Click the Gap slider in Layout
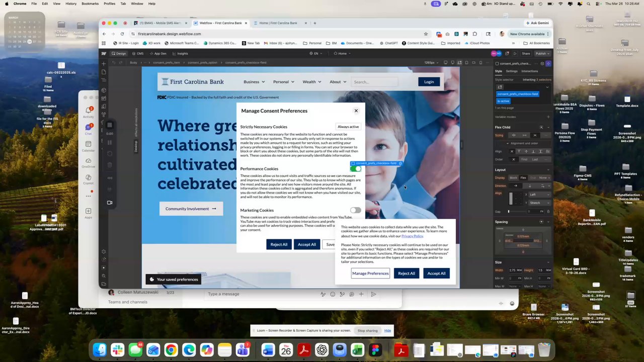This screenshot has width=644, height=362. pyautogui.click(x=517, y=212)
